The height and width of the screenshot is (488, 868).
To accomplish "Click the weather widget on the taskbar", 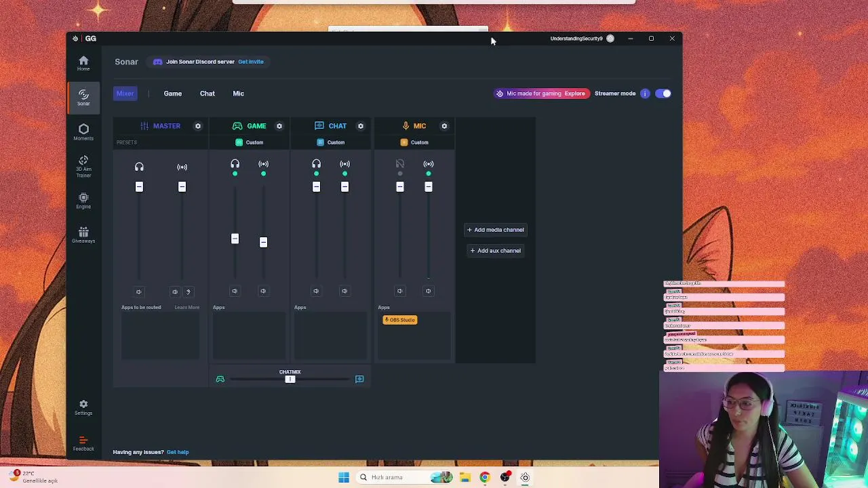I will point(34,477).
